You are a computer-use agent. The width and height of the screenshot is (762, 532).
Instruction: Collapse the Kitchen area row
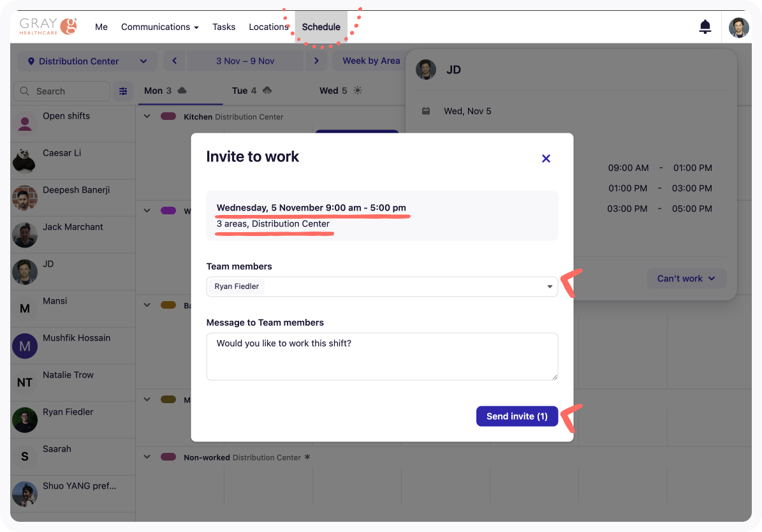point(147,117)
